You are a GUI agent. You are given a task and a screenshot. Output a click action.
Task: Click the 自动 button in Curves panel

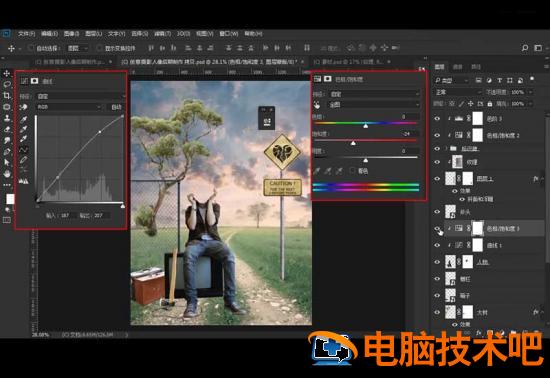[116, 107]
